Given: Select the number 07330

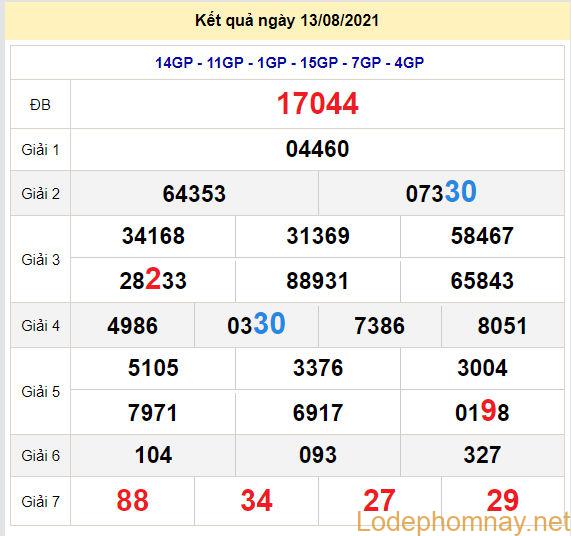Looking at the screenshot, I should pos(441,192).
